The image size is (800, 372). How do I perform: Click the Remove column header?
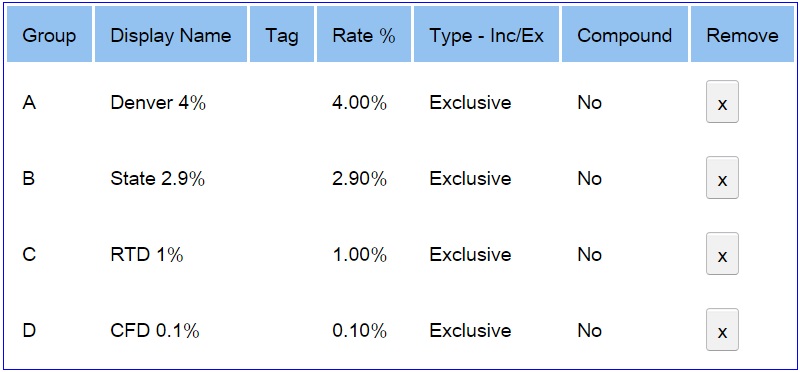tap(742, 34)
